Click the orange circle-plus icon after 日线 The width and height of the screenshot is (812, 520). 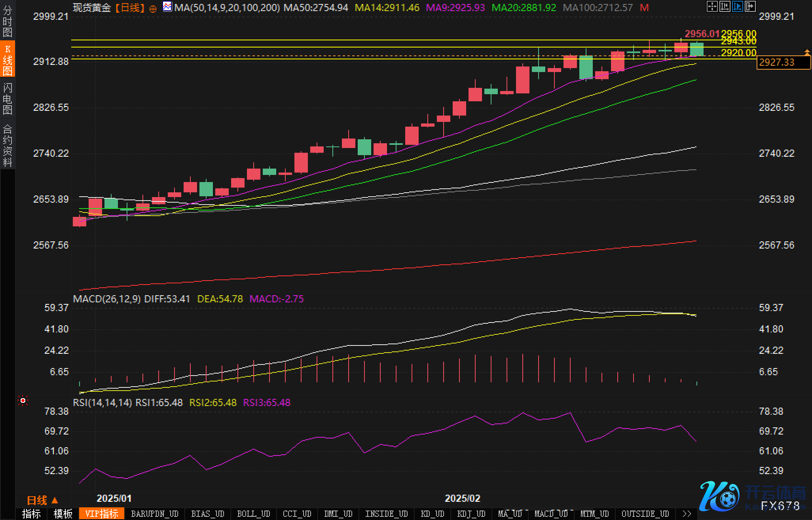tap(153, 8)
